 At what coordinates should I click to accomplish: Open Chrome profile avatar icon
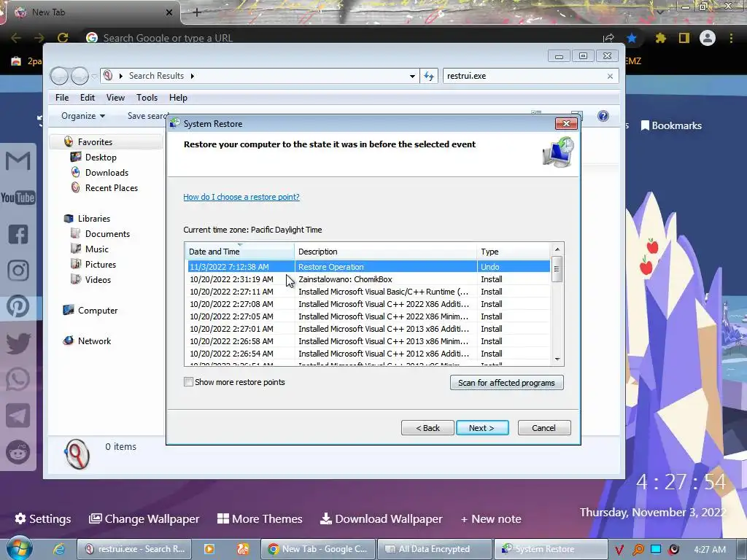point(708,38)
